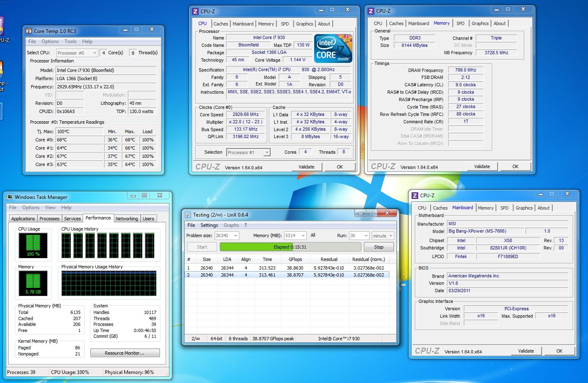Open the Select CPU dropdown in Core Temp
The width and height of the screenshot is (588, 383).
[95, 53]
